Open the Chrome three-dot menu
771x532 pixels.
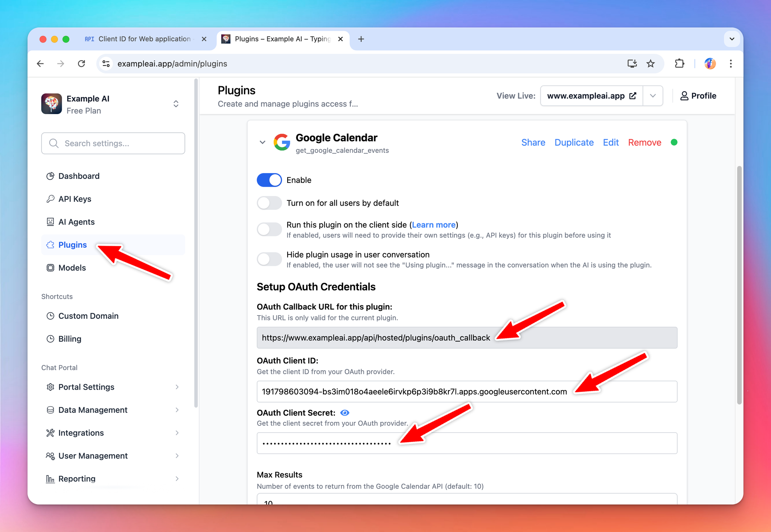(x=731, y=64)
